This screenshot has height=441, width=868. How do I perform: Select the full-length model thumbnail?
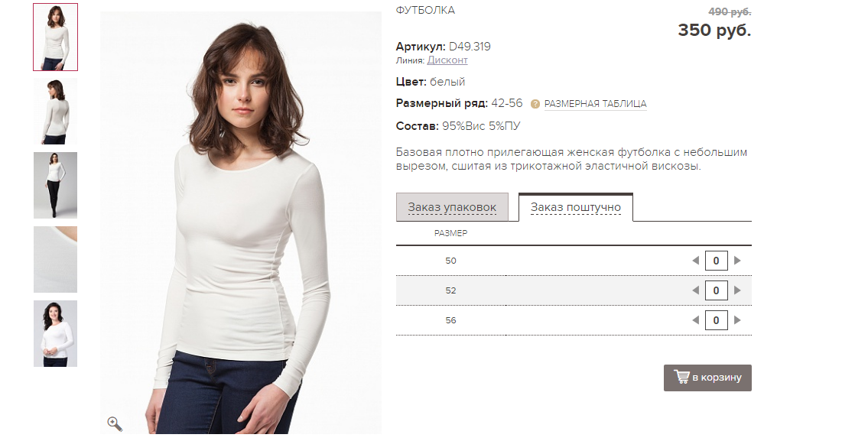(55, 186)
